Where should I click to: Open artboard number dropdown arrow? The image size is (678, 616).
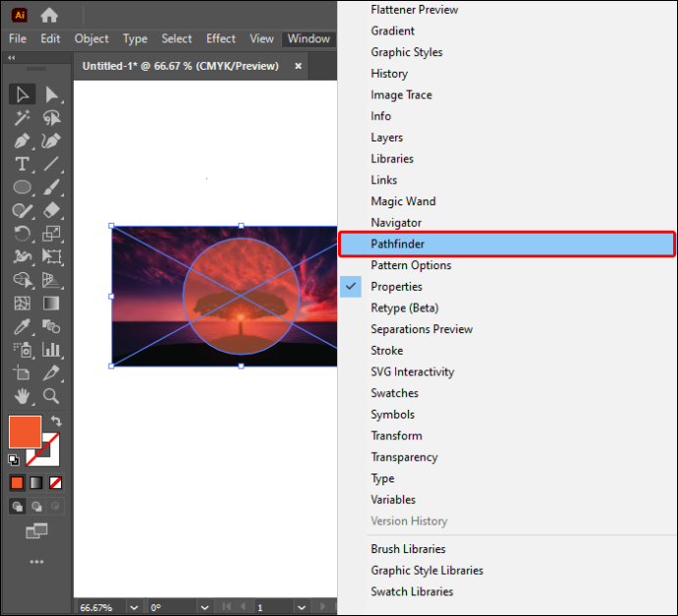(302, 607)
